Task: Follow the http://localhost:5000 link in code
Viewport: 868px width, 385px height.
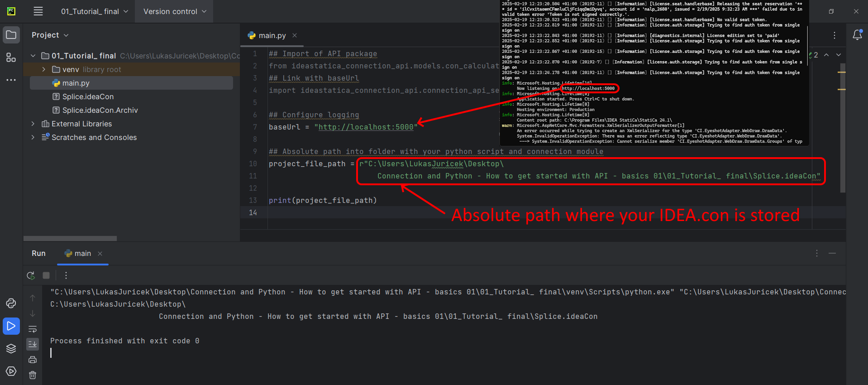Action: point(366,127)
